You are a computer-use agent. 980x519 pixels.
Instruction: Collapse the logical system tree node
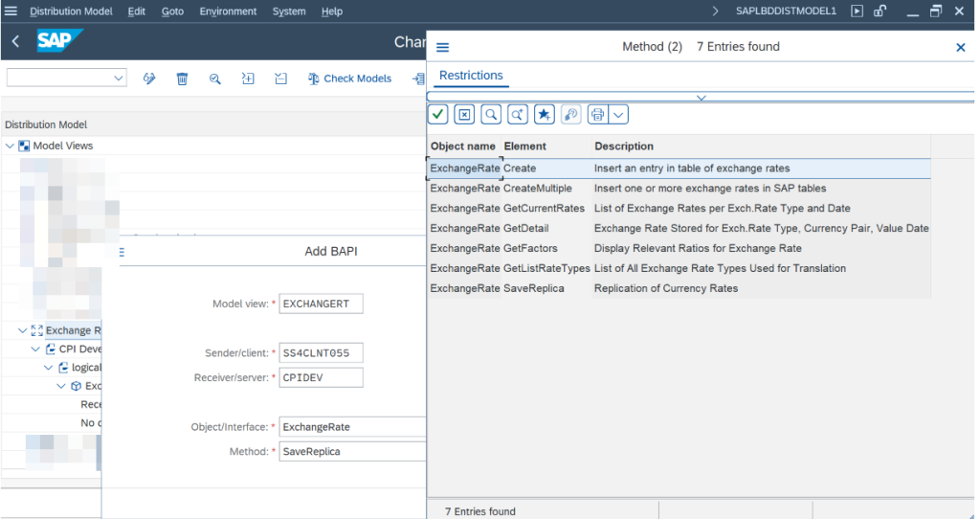(x=48, y=367)
